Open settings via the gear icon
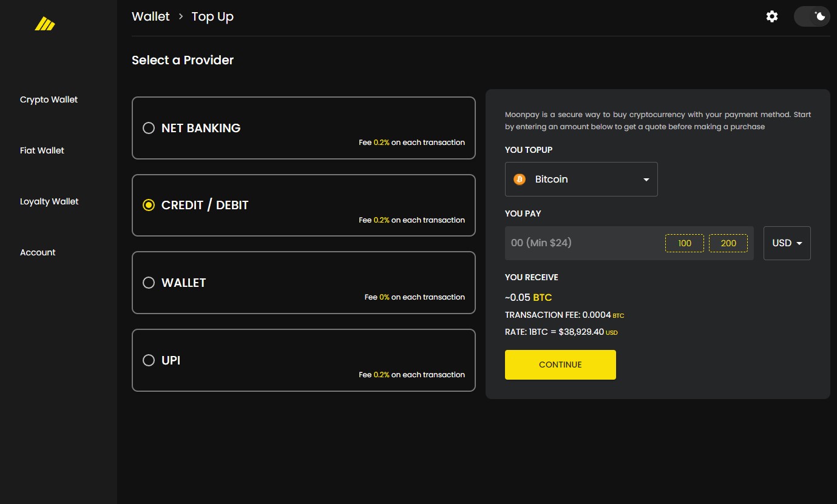 point(771,16)
